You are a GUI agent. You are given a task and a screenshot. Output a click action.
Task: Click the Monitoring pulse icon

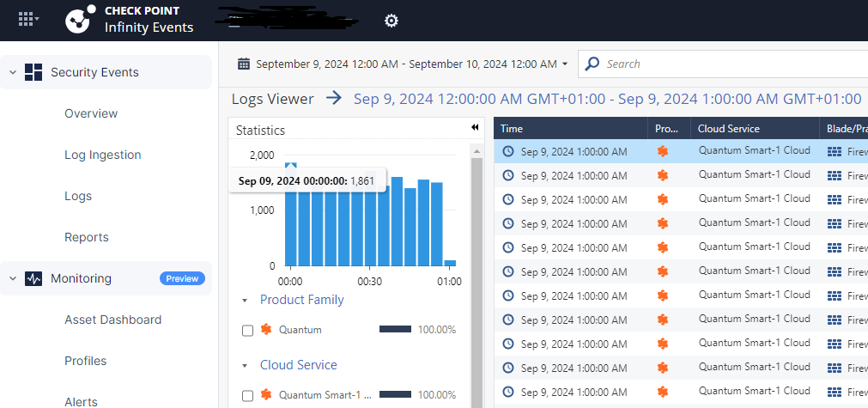tap(33, 278)
